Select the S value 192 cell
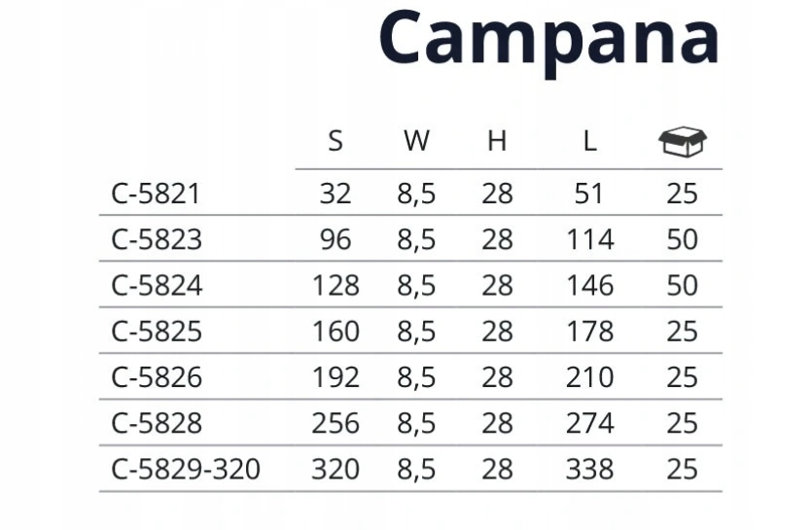The height and width of the screenshot is (530, 812). [x=335, y=377]
